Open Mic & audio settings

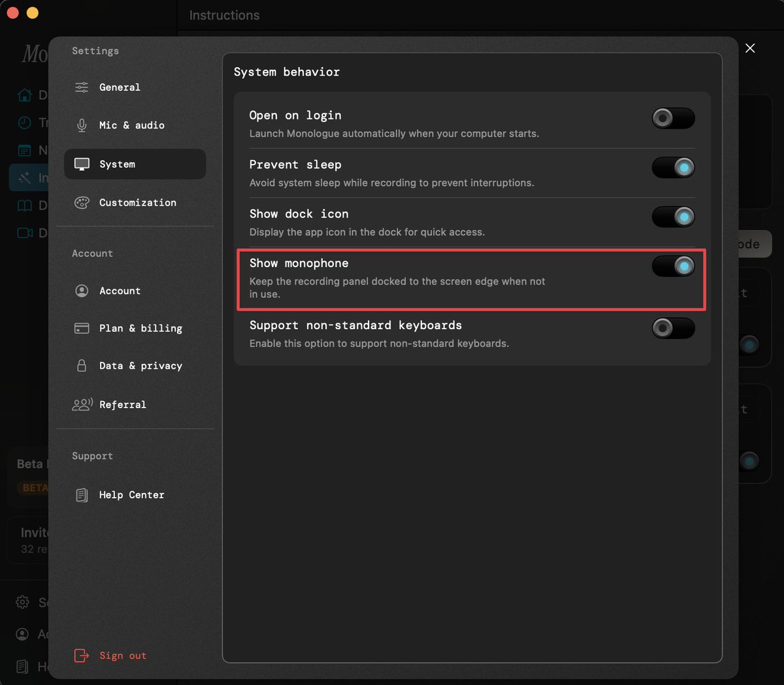[x=135, y=125]
